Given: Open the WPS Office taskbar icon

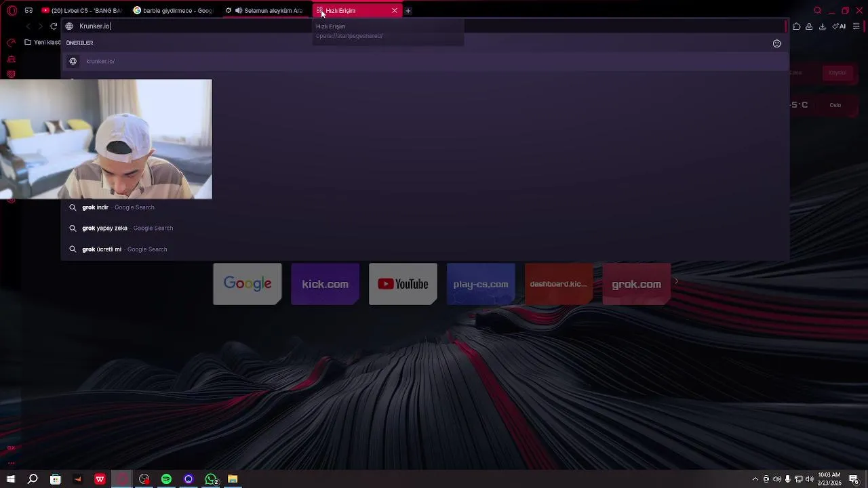Looking at the screenshot, I should 100,479.
